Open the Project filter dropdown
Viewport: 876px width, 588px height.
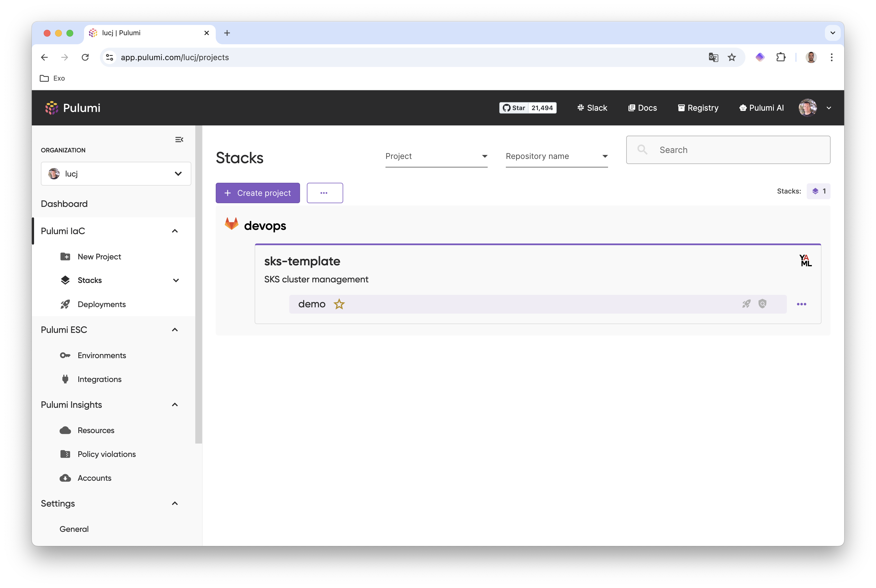436,156
